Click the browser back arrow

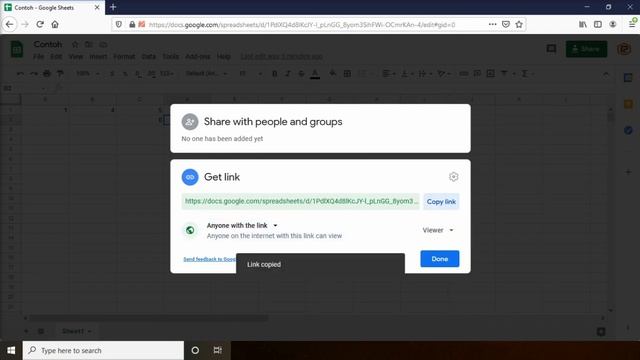9,24
